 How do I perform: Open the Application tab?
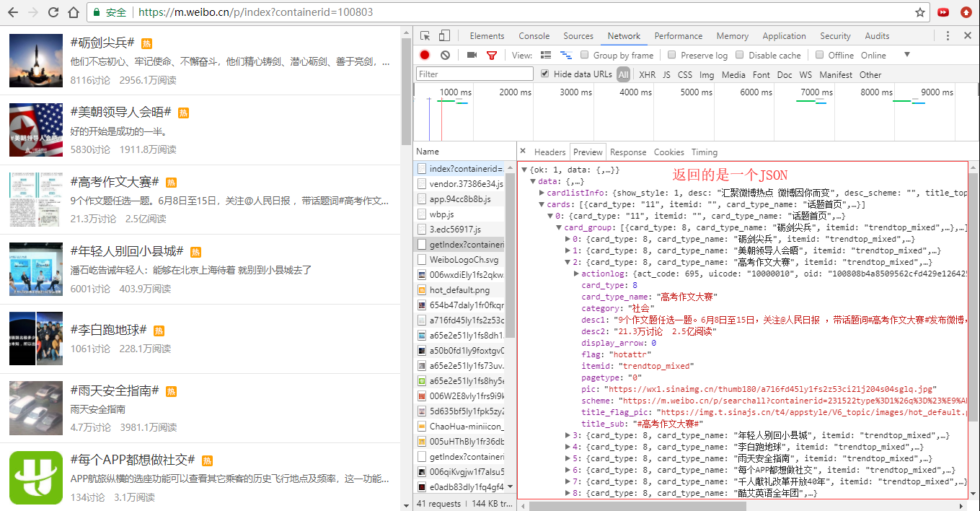tap(784, 36)
